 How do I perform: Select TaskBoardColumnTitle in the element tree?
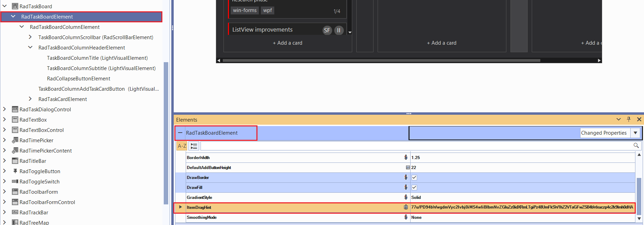[x=97, y=58]
